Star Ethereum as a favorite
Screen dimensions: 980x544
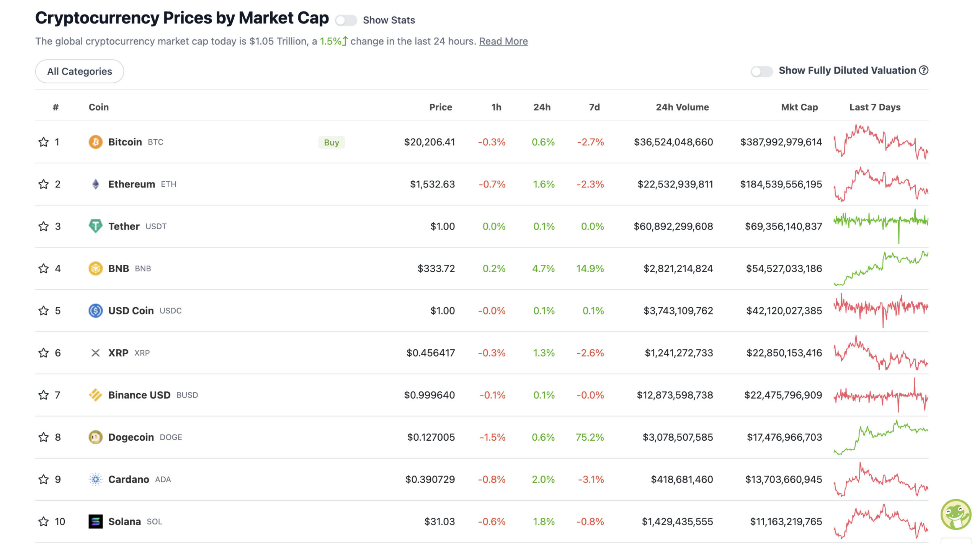(x=44, y=184)
